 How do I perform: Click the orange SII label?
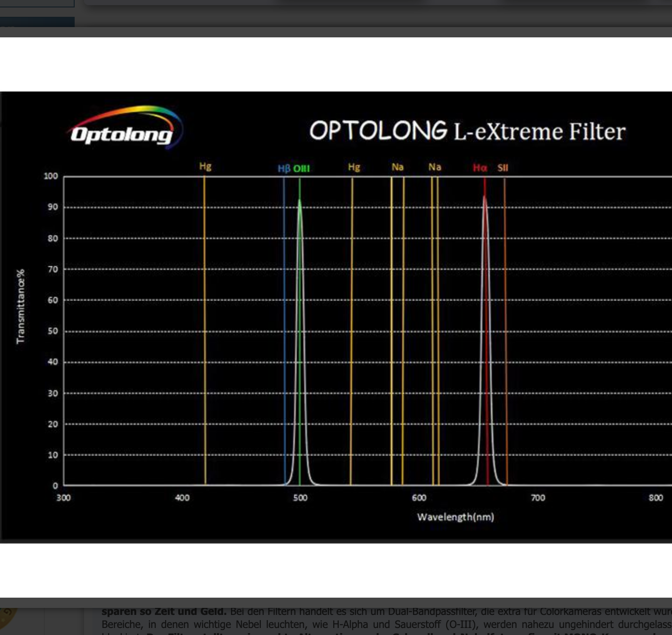coord(503,168)
